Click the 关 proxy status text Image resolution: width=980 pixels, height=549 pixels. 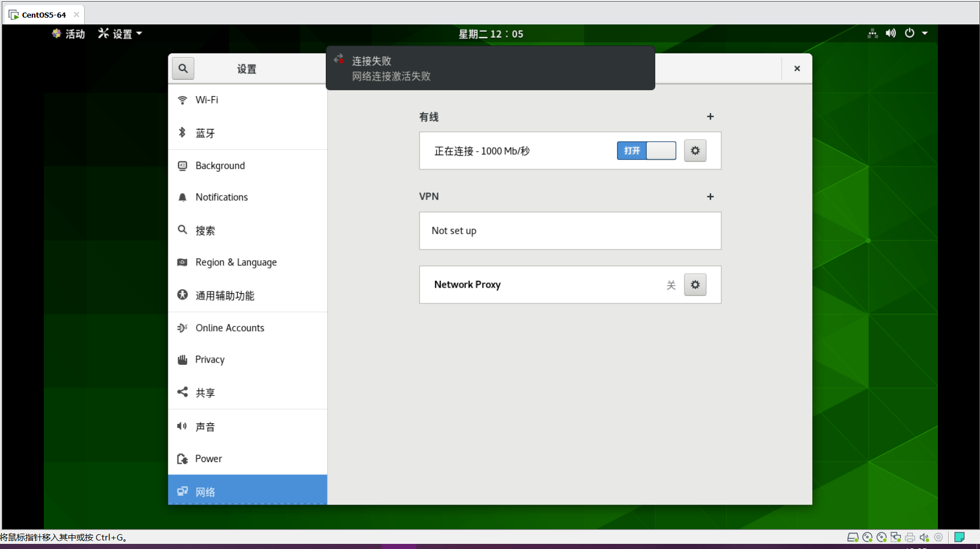tap(671, 285)
